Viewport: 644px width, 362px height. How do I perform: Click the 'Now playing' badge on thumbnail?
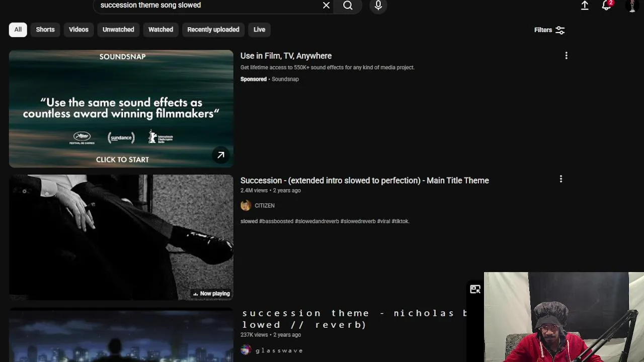tap(211, 294)
